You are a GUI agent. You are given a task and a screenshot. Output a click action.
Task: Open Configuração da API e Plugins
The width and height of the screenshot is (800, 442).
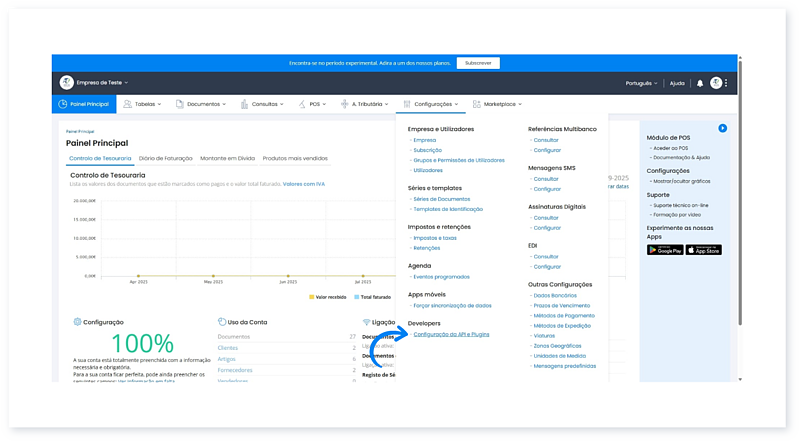tap(456, 334)
